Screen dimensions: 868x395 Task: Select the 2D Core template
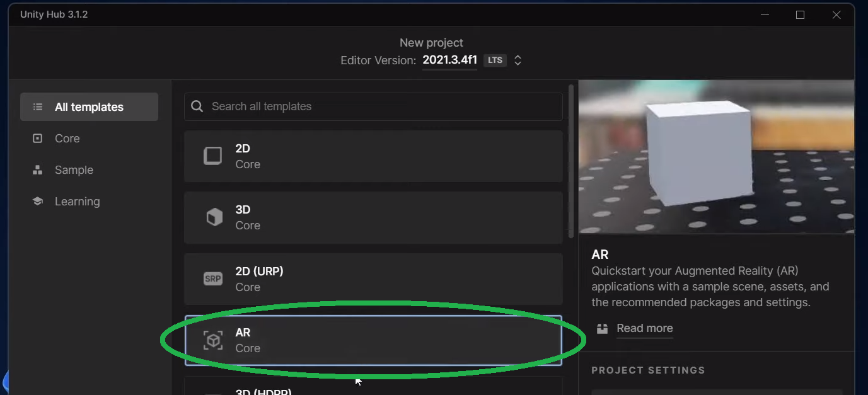[373, 156]
